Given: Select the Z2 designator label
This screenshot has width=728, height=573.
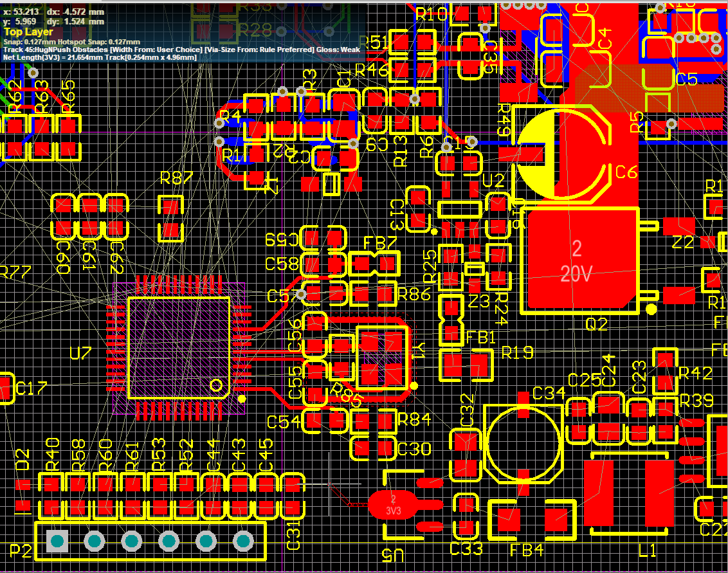Looking at the screenshot, I should [682, 242].
